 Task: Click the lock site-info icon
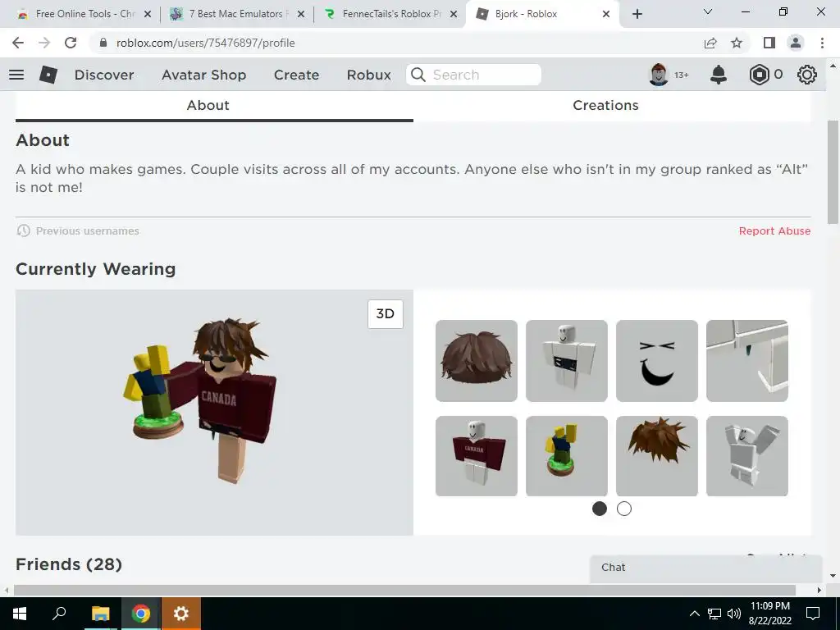click(x=103, y=43)
